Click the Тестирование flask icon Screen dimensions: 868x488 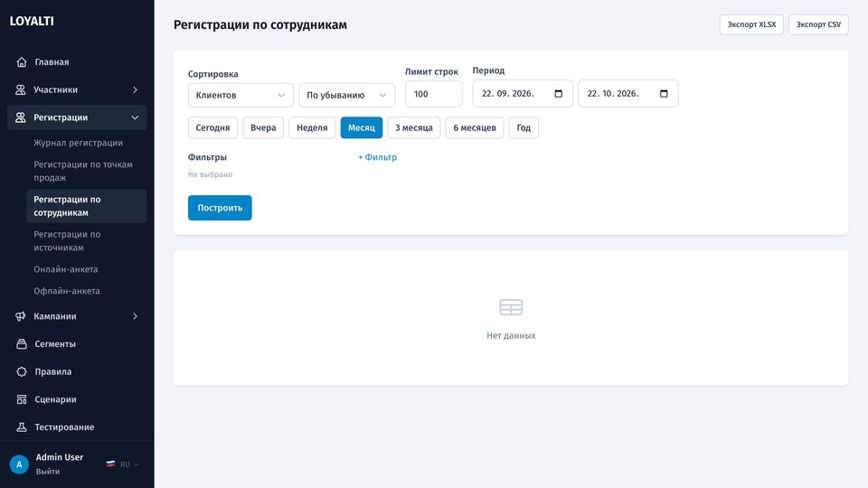point(22,427)
